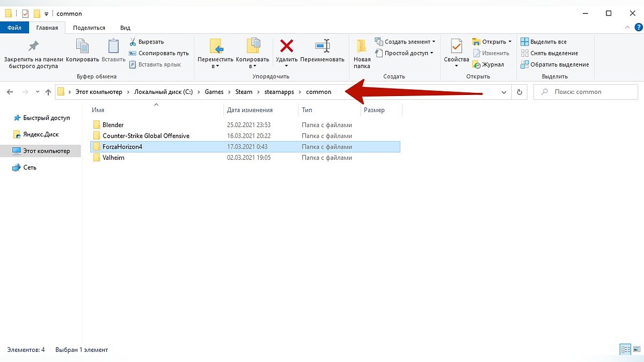This screenshot has height=362, width=644.
Task: Click Select all (Выделить все)
Action: click(543, 42)
